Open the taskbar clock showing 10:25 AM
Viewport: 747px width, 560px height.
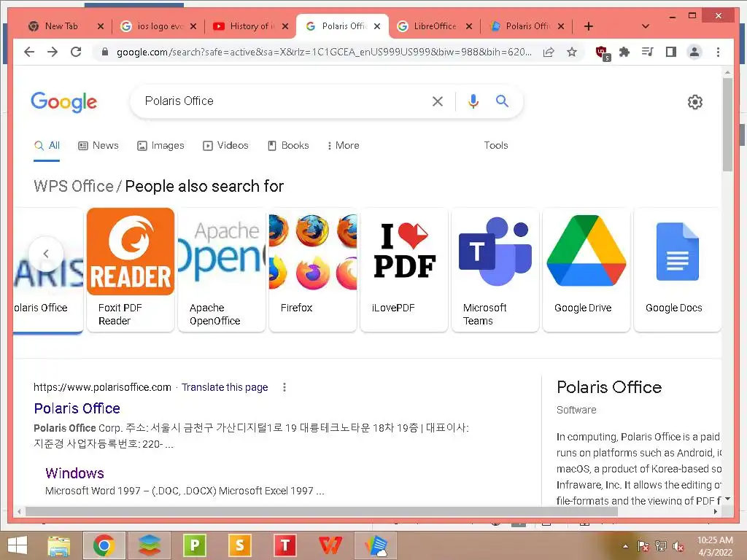click(715, 546)
